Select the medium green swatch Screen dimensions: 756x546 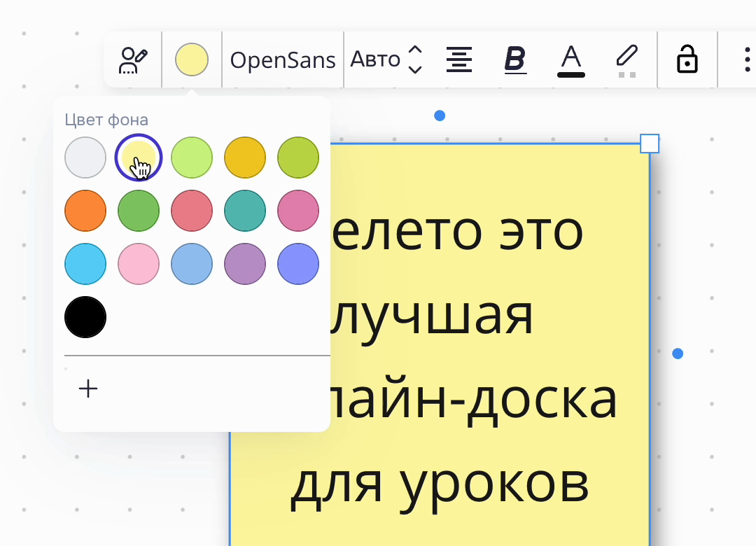(x=139, y=211)
